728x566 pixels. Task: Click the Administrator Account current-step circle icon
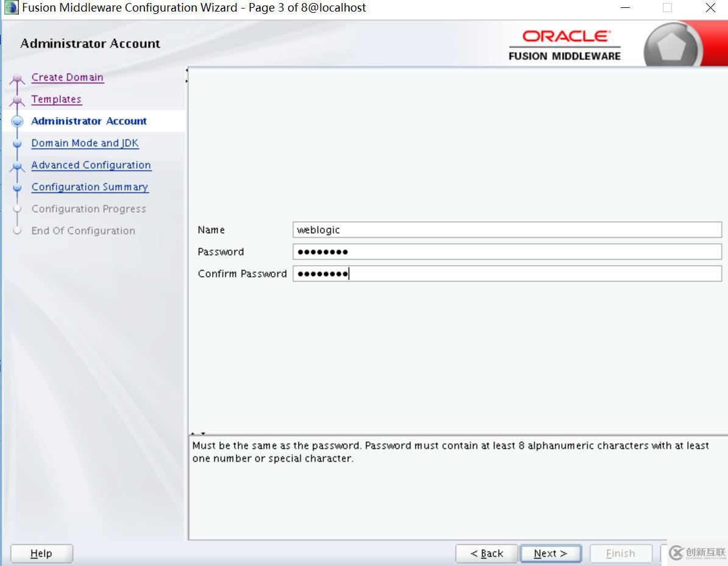point(17,121)
